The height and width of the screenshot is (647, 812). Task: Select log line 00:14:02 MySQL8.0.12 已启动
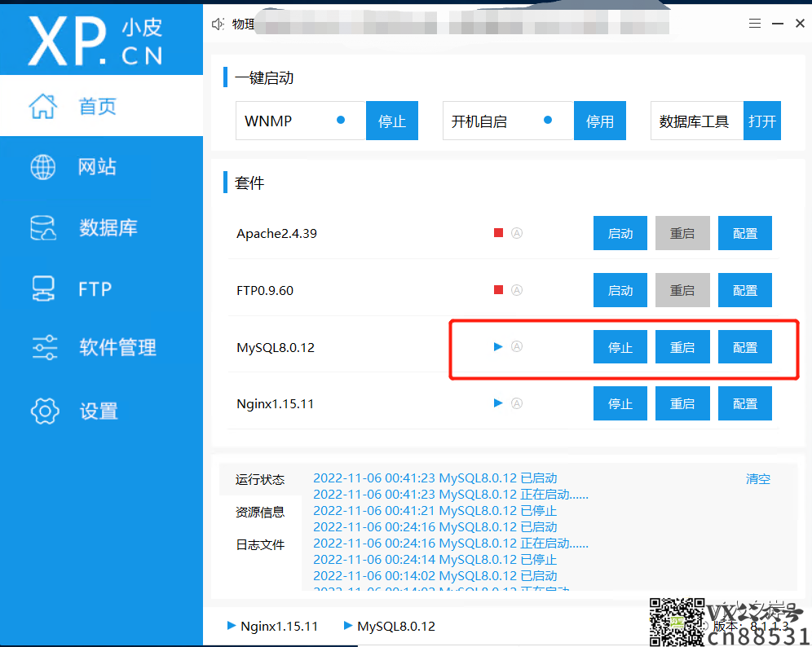(435, 575)
